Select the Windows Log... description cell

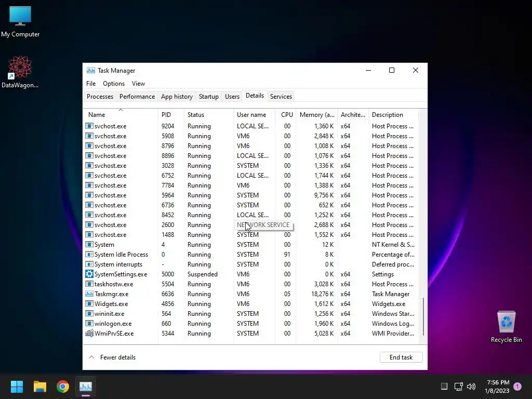[x=393, y=323]
